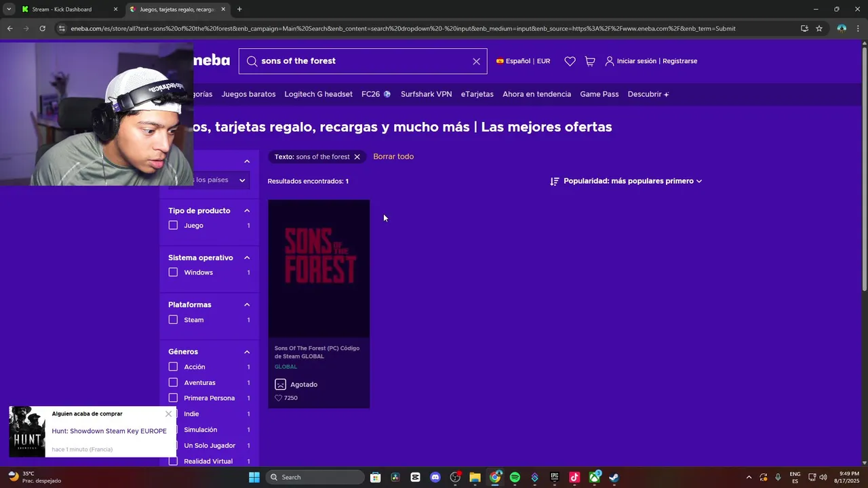Screen dimensions: 868x488
Task: Reload the page with the browser refresh button
Action: click(42, 28)
